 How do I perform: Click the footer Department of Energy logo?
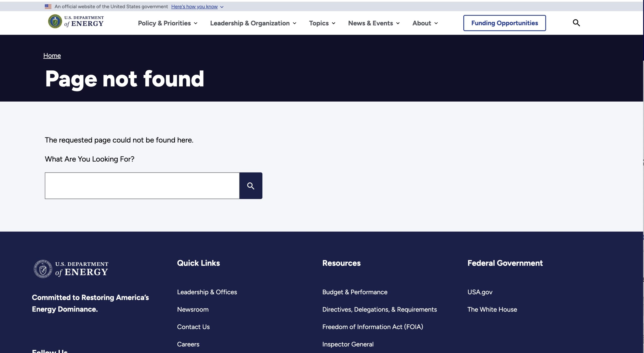[x=71, y=269]
